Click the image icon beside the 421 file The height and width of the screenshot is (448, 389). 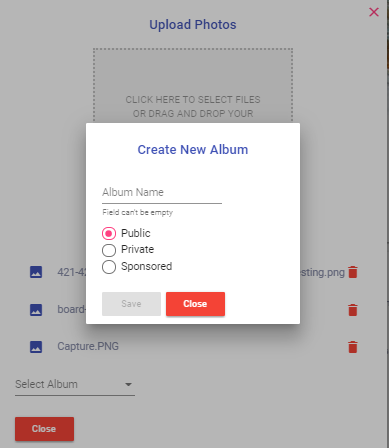tap(36, 272)
